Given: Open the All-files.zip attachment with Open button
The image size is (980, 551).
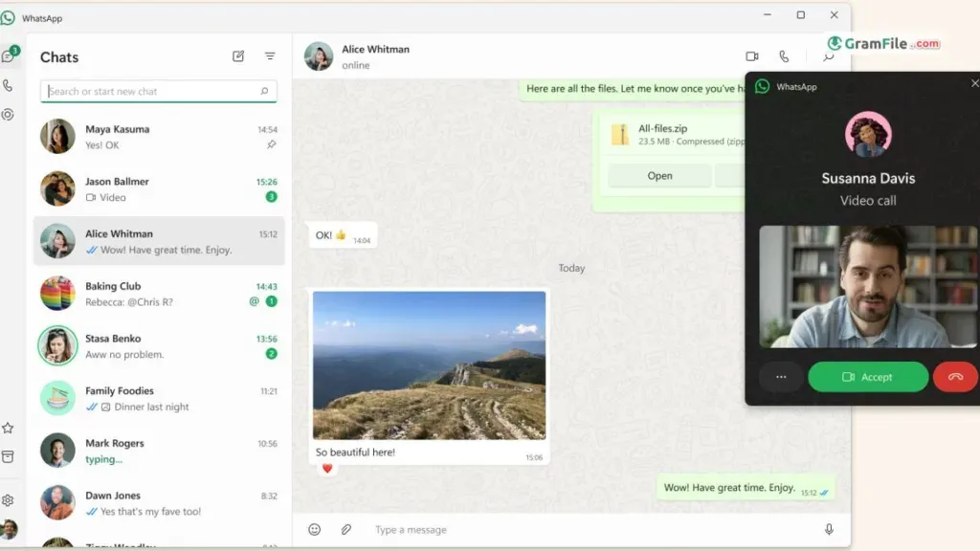Looking at the screenshot, I should click(x=659, y=176).
